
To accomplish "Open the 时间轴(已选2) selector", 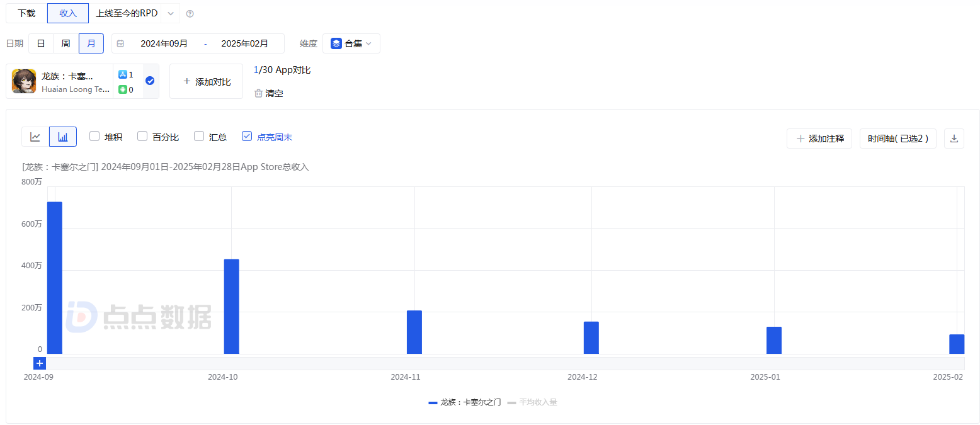I will click(897, 139).
